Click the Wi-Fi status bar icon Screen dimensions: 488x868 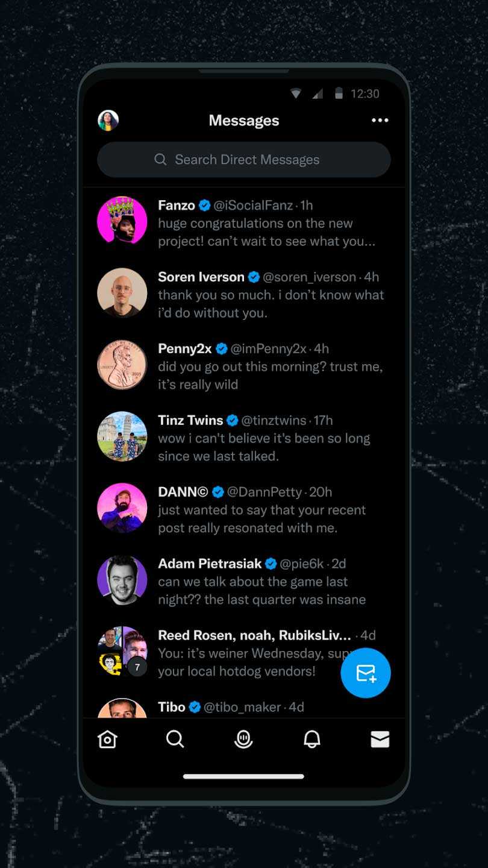coord(296,93)
